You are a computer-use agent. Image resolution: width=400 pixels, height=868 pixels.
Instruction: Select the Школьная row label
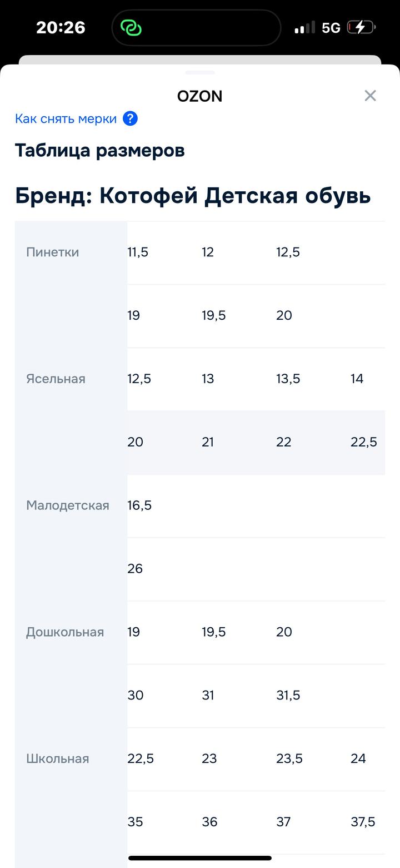point(58,759)
